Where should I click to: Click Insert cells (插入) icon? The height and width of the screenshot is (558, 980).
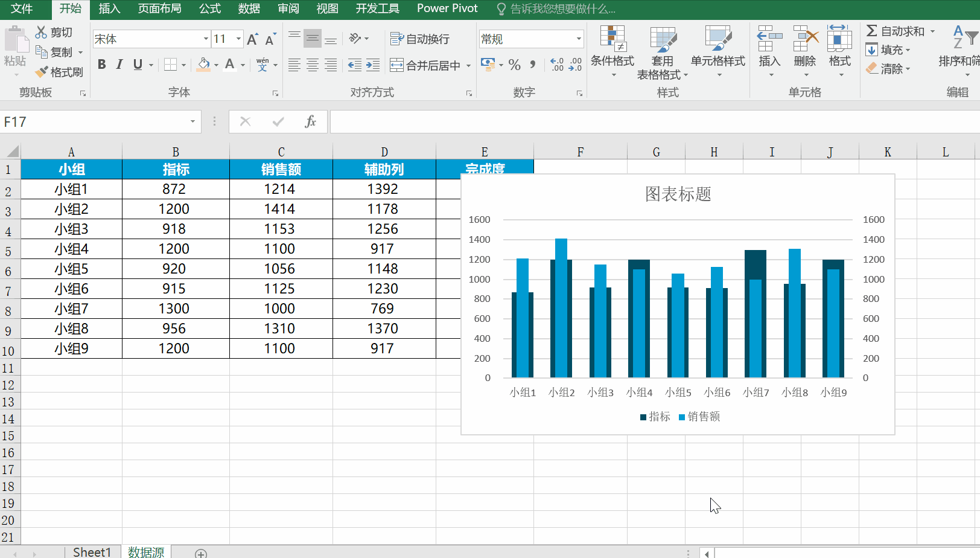(770, 39)
